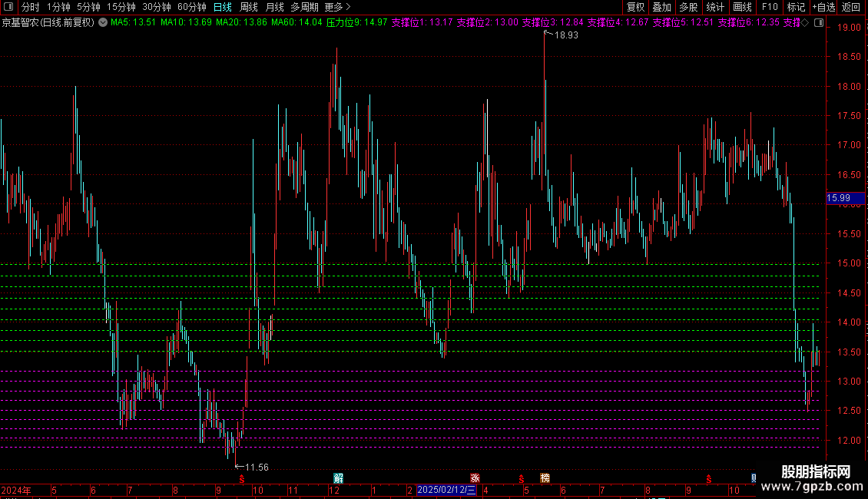Click the 解 marker icon on the timeline
Screen dimensions: 868x499
(x=338, y=478)
